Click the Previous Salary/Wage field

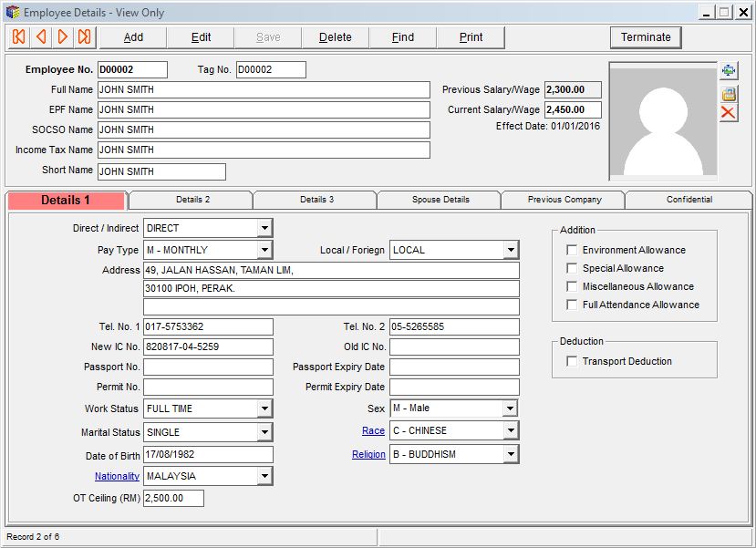573,89
